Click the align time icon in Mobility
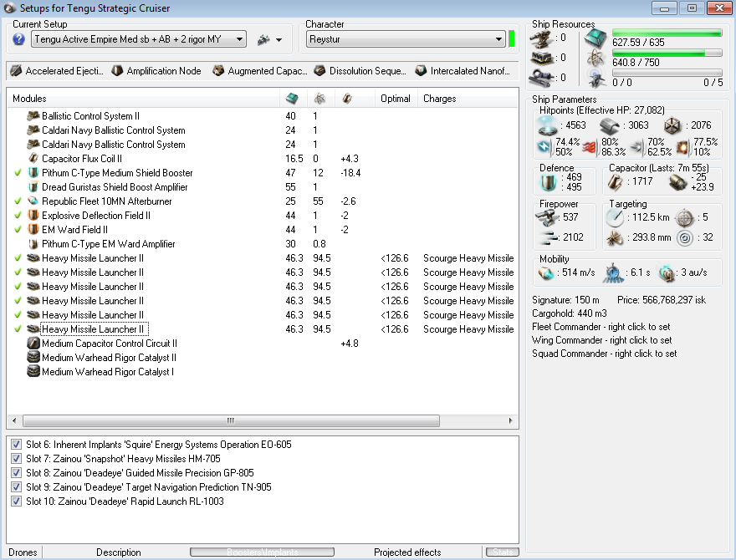The height and width of the screenshot is (560, 736). 613,272
